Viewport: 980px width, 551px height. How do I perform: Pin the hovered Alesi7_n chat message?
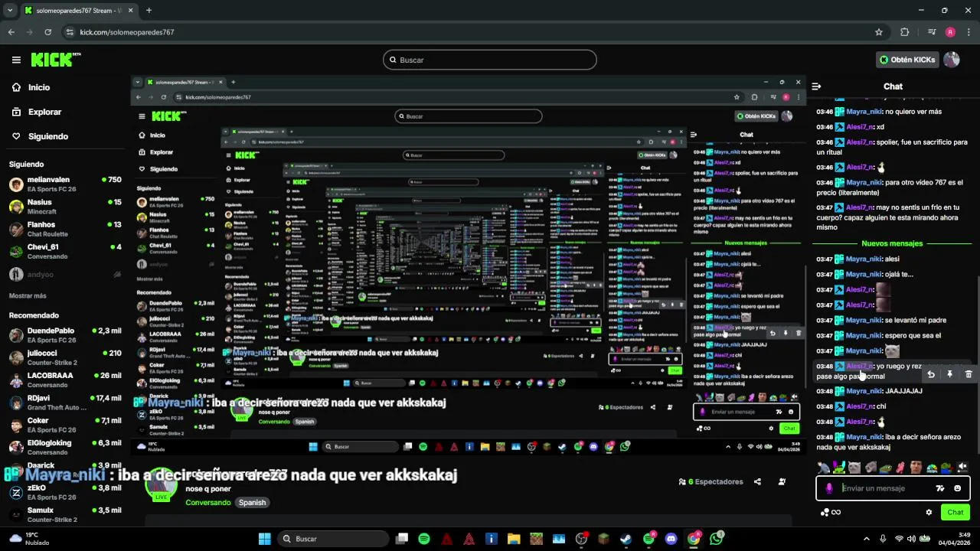point(949,374)
